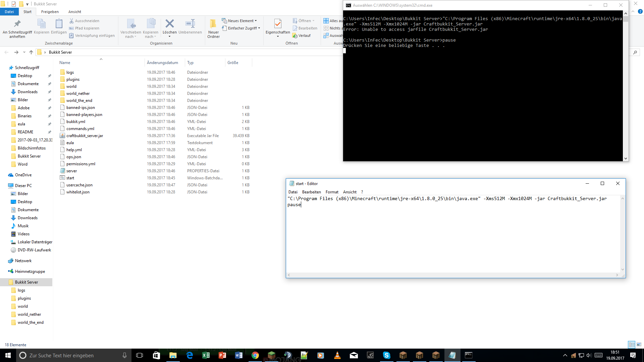This screenshot has height=362, width=644.
Task: Open PowerPoint from the taskbar
Action: coord(222,355)
